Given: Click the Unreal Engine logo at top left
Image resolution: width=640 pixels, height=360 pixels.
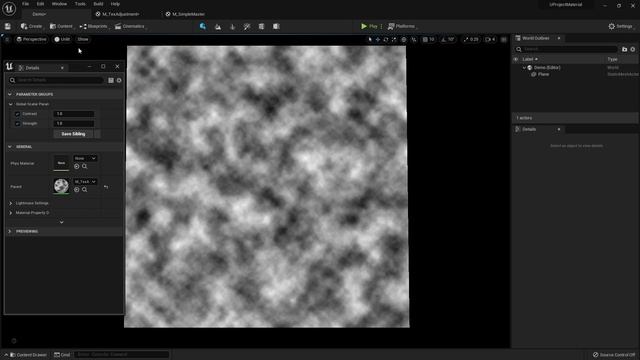Looking at the screenshot, I should [x=9, y=9].
